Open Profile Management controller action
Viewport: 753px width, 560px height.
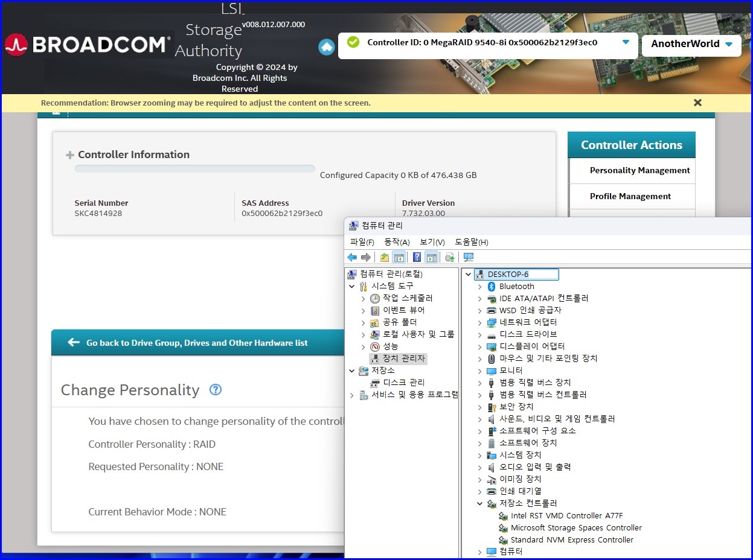point(630,197)
